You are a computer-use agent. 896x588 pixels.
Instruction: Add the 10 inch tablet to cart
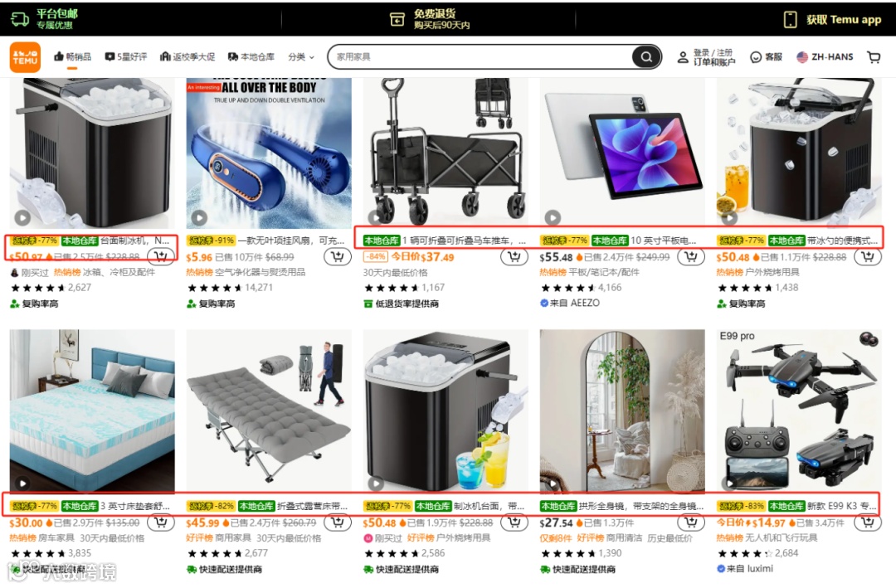tap(690, 257)
